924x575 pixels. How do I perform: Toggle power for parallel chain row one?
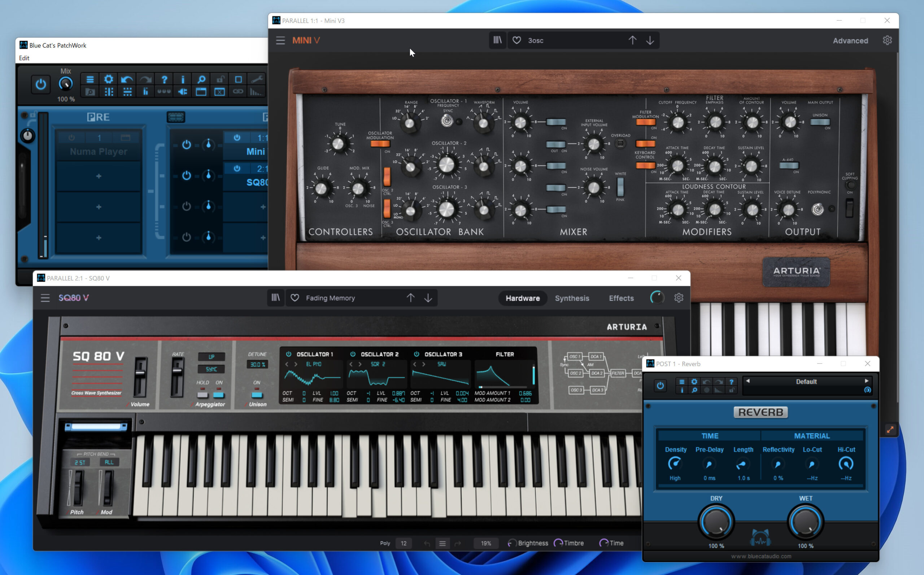pyautogui.click(x=186, y=144)
